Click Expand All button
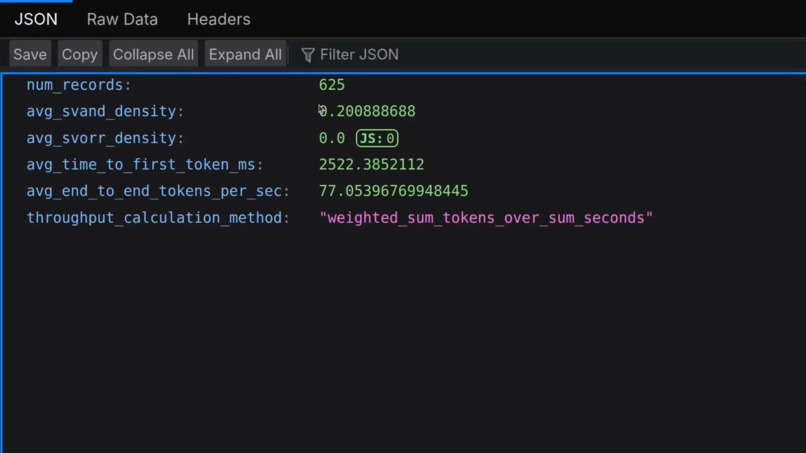806x453 pixels. tap(245, 54)
